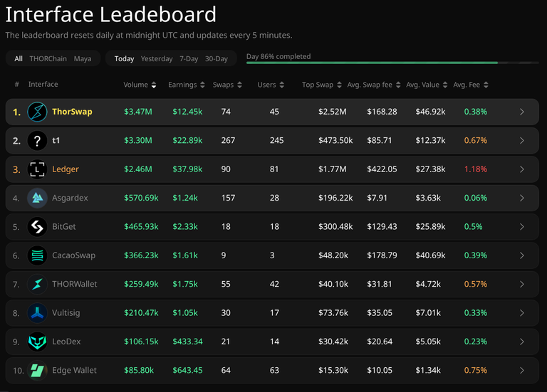Select the THORChain filter tab
Viewport: 547px width, 392px height.
(x=48, y=59)
